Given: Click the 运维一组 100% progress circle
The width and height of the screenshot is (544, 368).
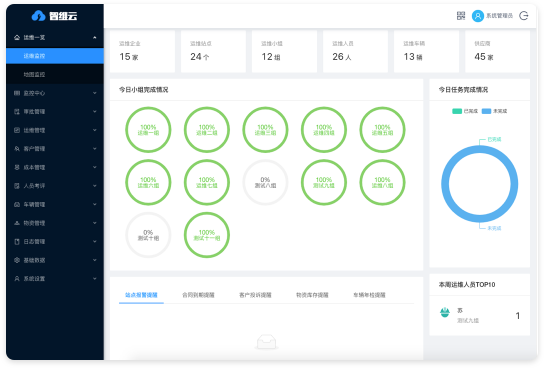Looking at the screenshot, I should (148, 130).
